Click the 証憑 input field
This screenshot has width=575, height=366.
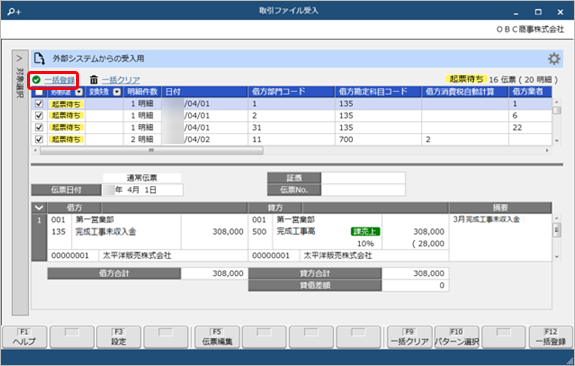363,178
